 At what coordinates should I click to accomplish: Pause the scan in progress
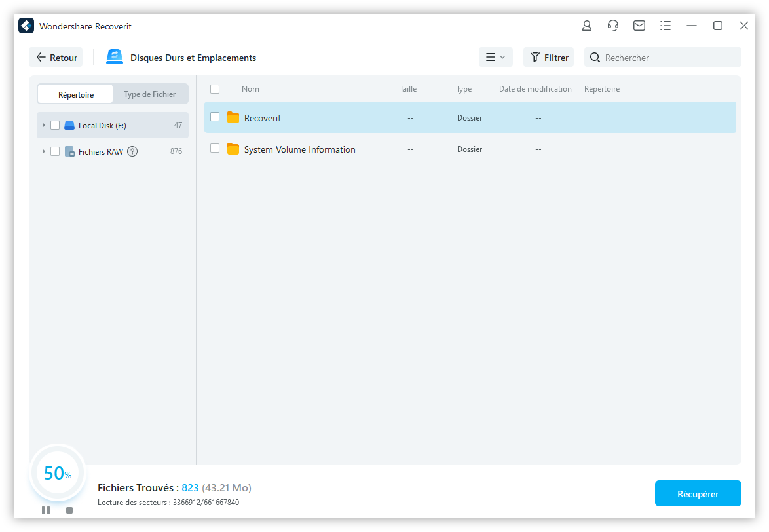[46, 510]
